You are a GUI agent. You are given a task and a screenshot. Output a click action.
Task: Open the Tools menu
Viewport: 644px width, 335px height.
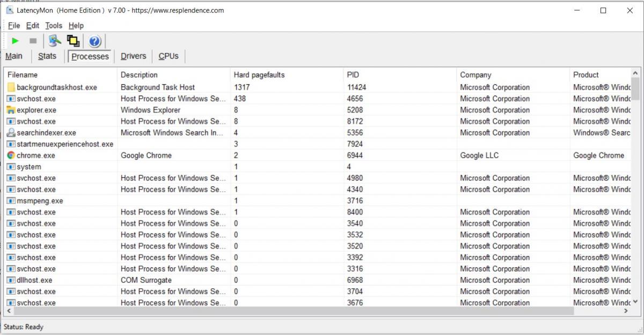pos(54,25)
